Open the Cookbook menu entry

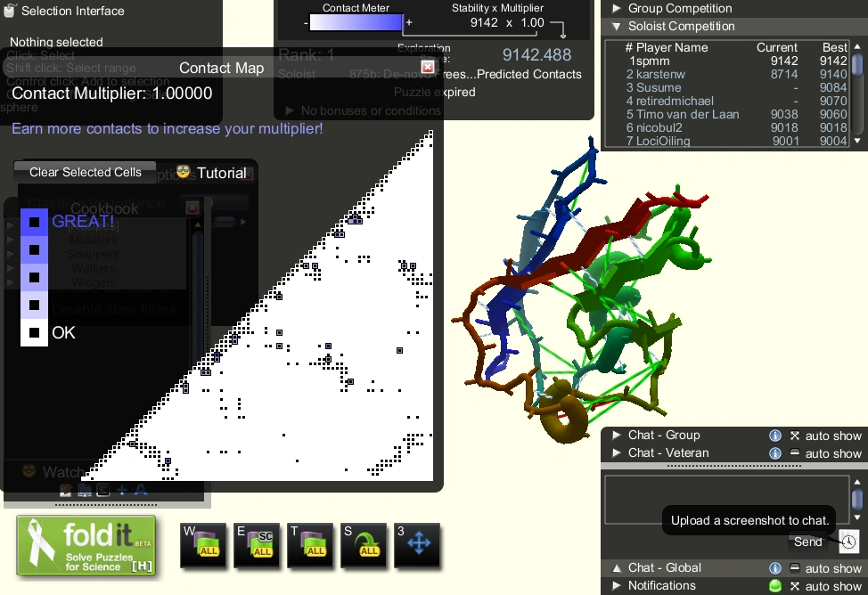[x=104, y=208]
